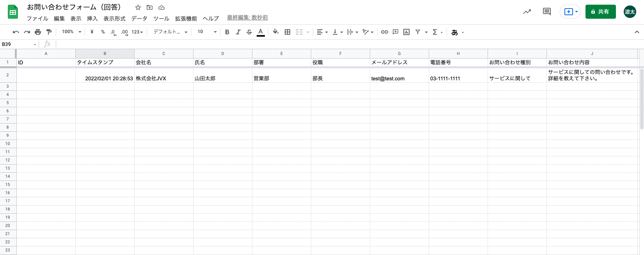
Task: Print the spreadsheet with printer icon
Action: [x=38, y=32]
